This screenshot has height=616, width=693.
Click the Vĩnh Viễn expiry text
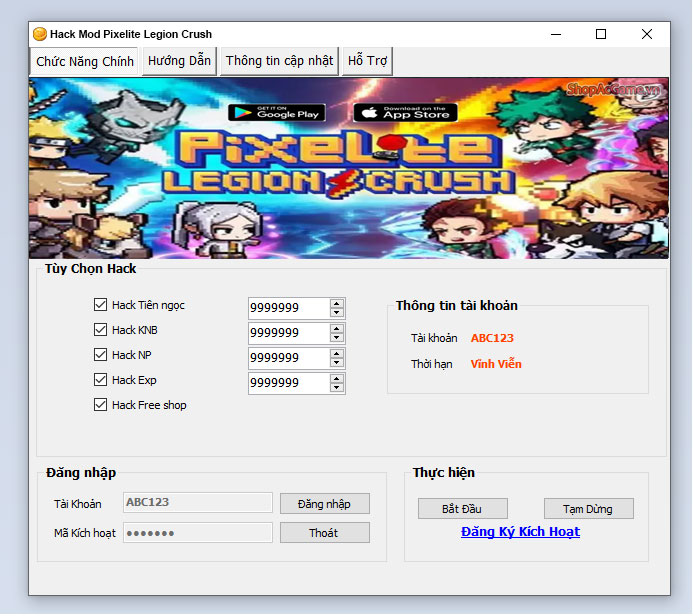(x=496, y=364)
